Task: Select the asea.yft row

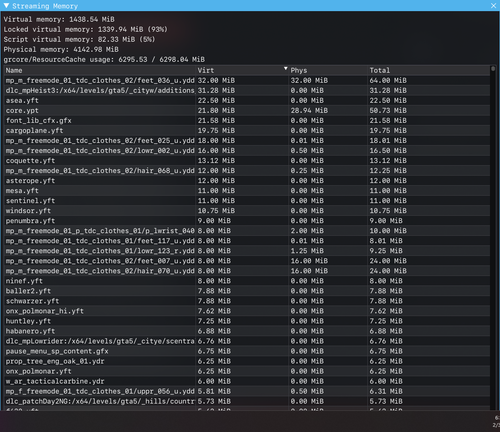Action: (x=247, y=100)
